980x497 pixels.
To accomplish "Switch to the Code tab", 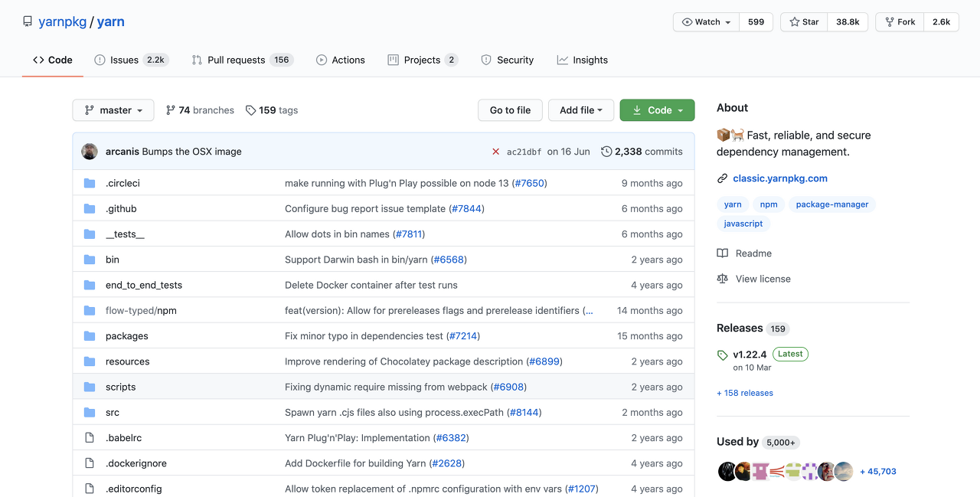I will pos(53,60).
